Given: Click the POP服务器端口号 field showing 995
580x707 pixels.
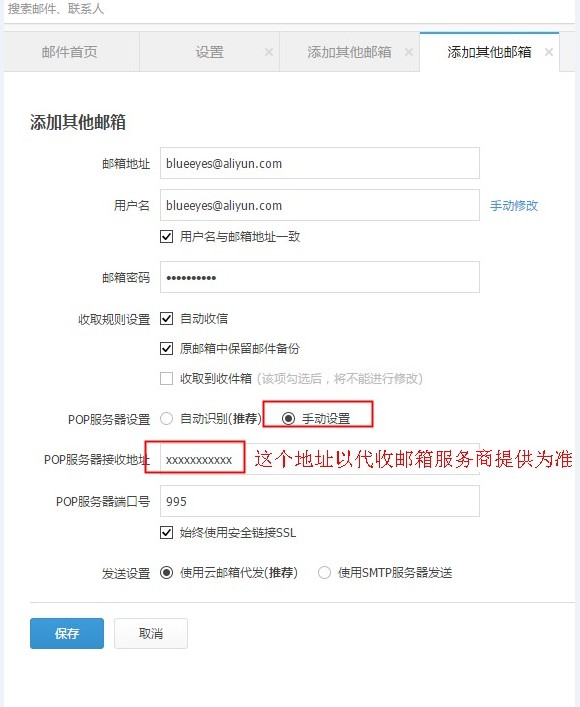Looking at the screenshot, I should [x=320, y=501].
